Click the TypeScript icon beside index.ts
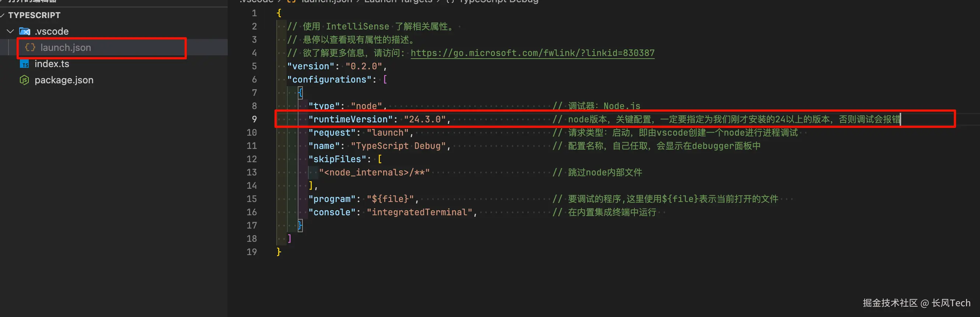 pyautogui.click(x=24, y=63)
